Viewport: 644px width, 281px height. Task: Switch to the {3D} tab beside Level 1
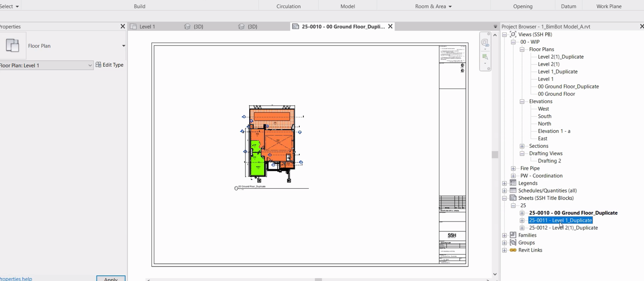point(194,26)
